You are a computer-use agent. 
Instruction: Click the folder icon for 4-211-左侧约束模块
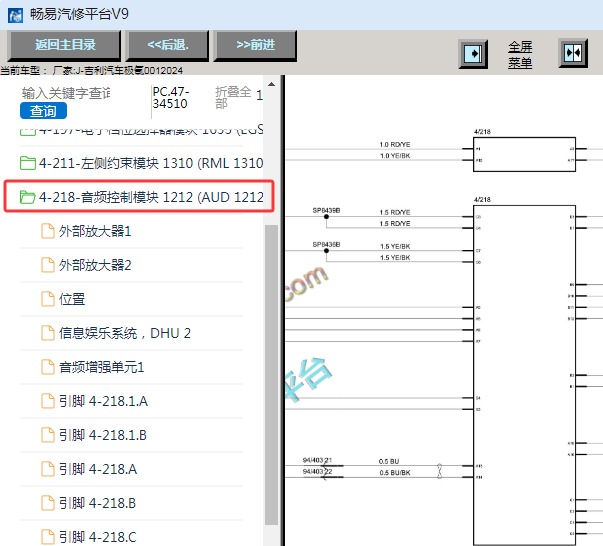pyautogui.click(x=27, y=163)
